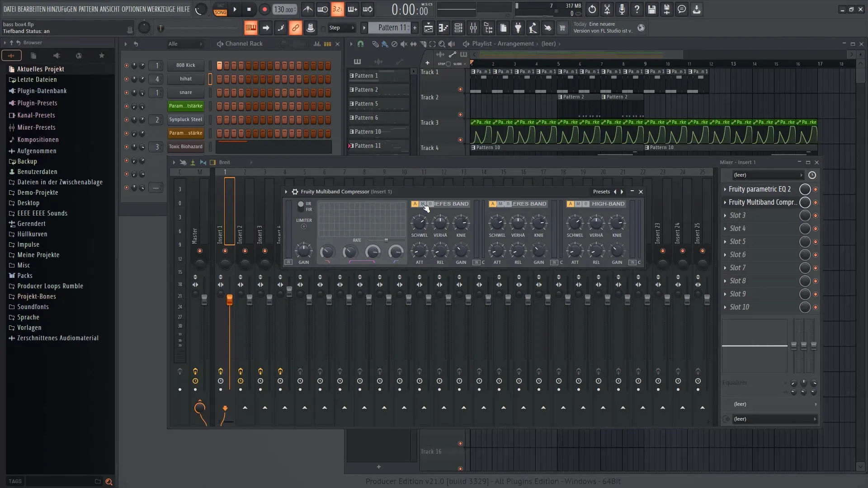The width and height of the screenshot is (868, 488).
Task: Enable the compressor LIMITER switch
Action: (304, 226)
